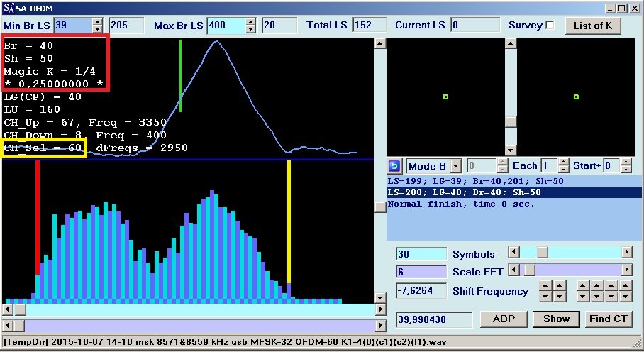Image resolution: width=644 pixels, height=352 pixels.
Task: Click the down arrow of the constellation panels scrollbar
Action: (x=511, y=150)
